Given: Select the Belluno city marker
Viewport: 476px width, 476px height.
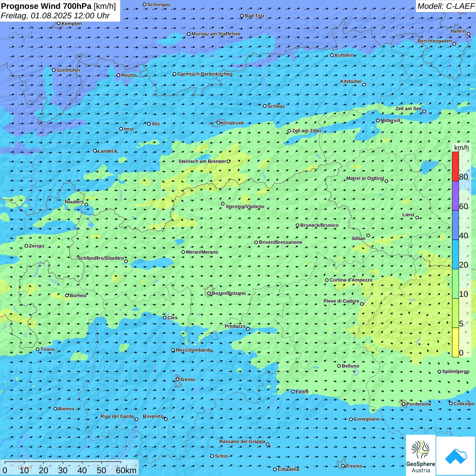Looking at the screenshot, I should [x=339, y=366].
